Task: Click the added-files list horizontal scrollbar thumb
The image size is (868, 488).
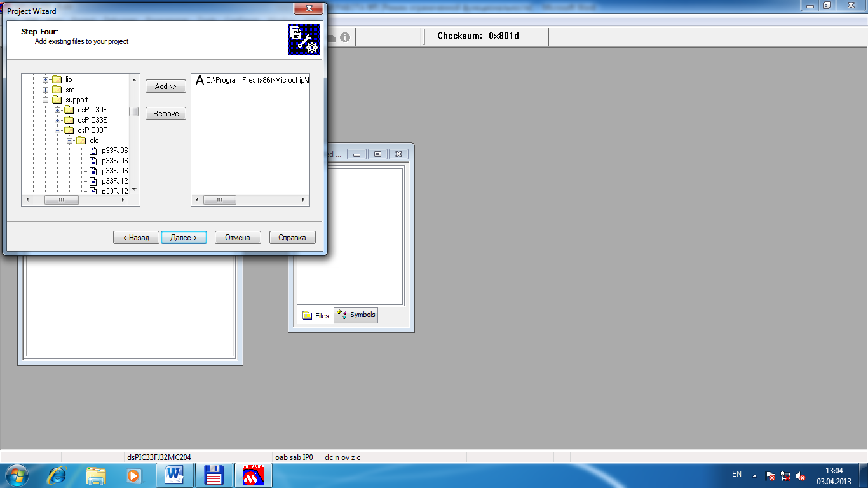Action: click(220, 200)
